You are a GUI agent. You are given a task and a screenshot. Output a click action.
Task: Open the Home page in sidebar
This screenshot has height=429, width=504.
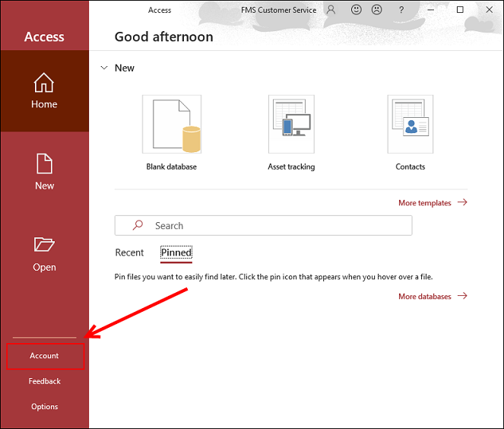(x=44, y=91)
